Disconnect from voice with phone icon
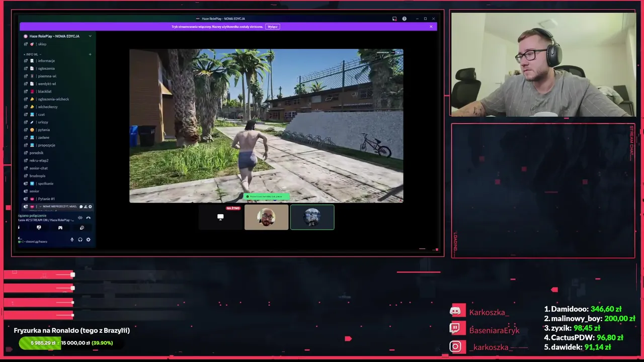 pyautogui.click(x=88, y=218)
